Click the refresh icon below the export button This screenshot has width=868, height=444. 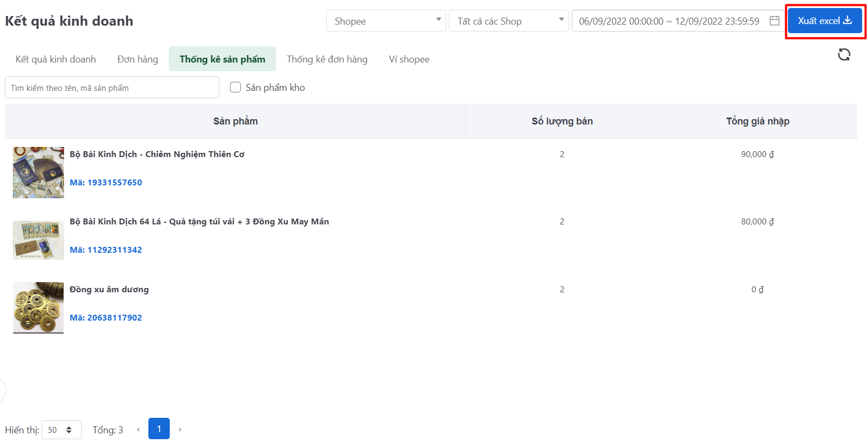(843, 54)
